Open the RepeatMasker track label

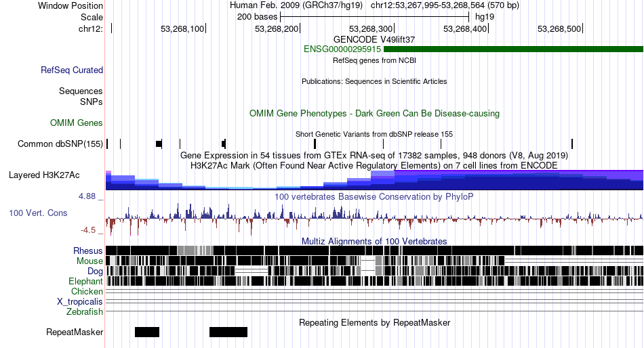[75, 332]
